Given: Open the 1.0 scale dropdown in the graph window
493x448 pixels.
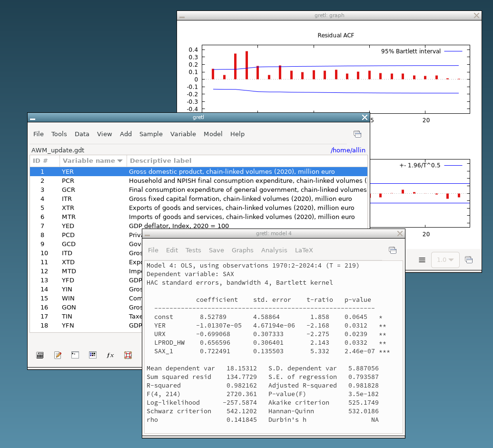Looking at the screenshot, I should [445, 260].
